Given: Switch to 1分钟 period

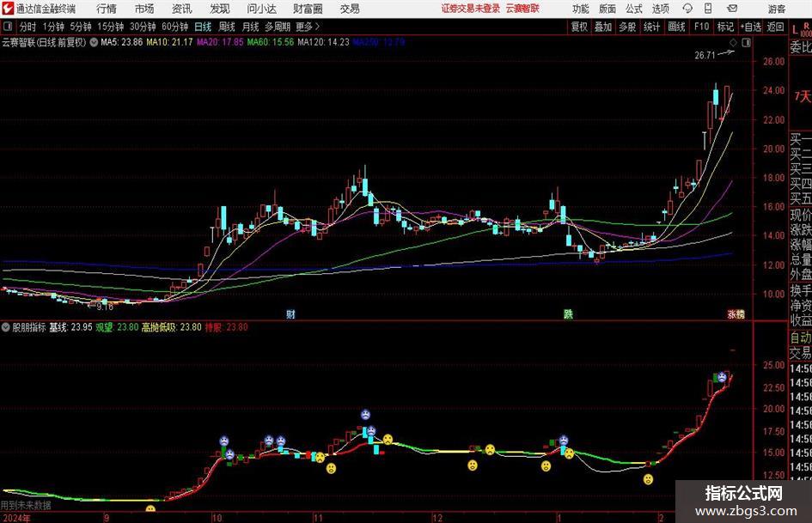Looking at the screenshot, I should [x=52, y=27].
